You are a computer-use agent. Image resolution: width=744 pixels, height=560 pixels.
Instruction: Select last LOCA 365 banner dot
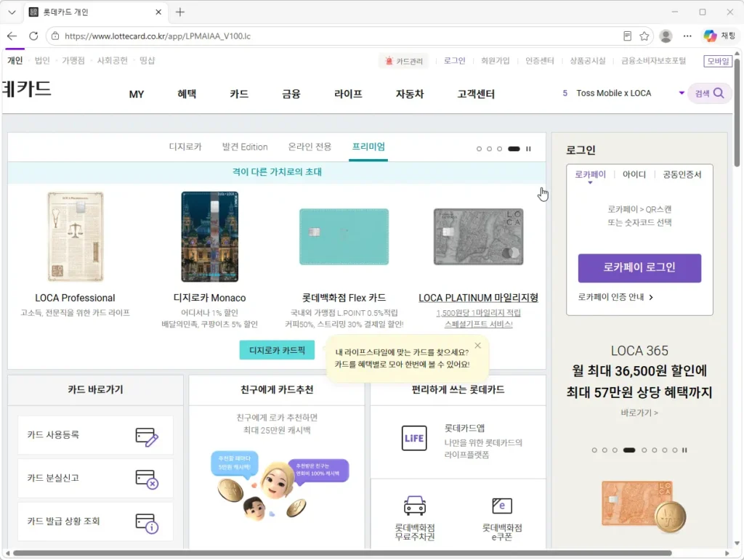click(675, 450)
